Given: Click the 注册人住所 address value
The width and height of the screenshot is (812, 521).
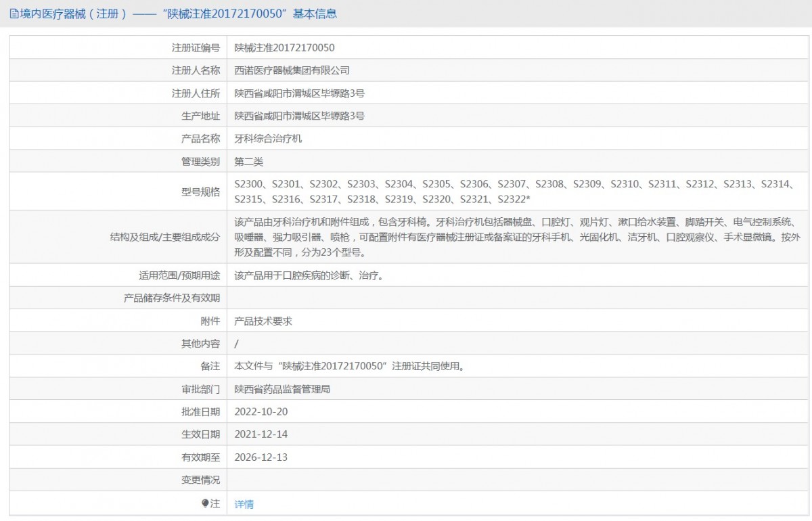Looking at the screenshot, I should click(299, 93).
